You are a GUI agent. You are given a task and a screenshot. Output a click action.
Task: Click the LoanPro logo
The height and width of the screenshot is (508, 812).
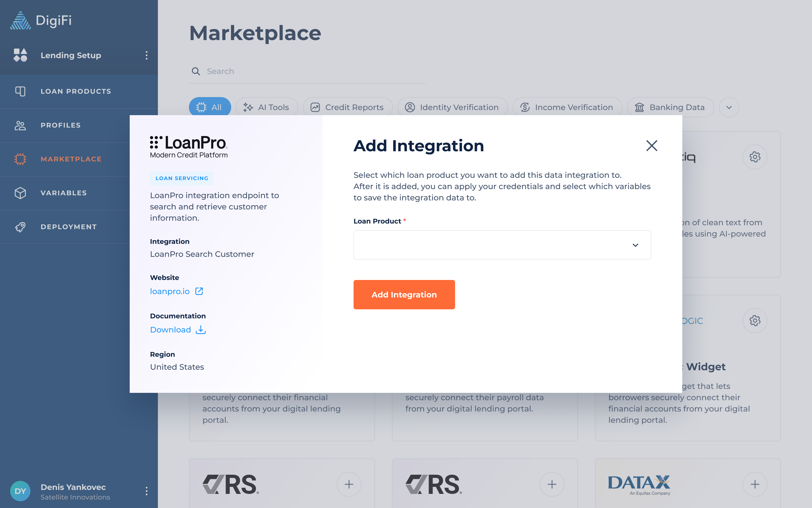click(189, 147)
